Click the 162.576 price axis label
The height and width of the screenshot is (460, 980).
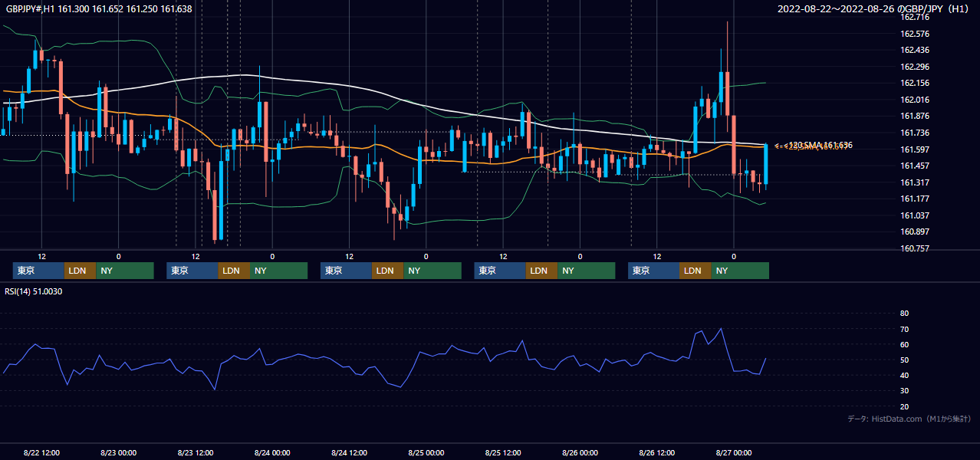click(x=914, y=34)
